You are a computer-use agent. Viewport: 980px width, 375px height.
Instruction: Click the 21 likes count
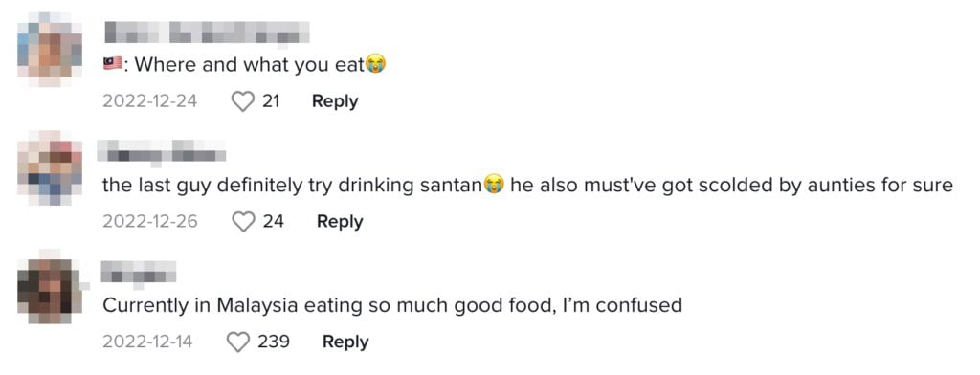[x=271, y=101]
